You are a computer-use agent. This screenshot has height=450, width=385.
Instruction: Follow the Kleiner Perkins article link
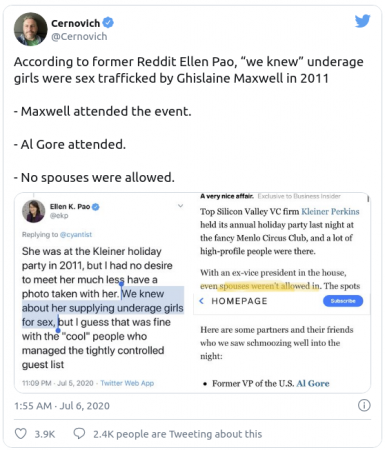330,212
